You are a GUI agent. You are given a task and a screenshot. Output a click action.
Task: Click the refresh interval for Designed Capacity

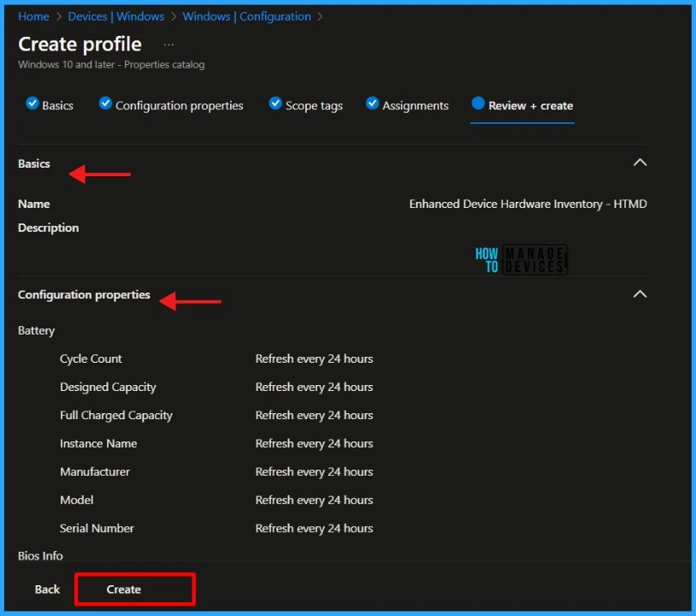(314, 388)
